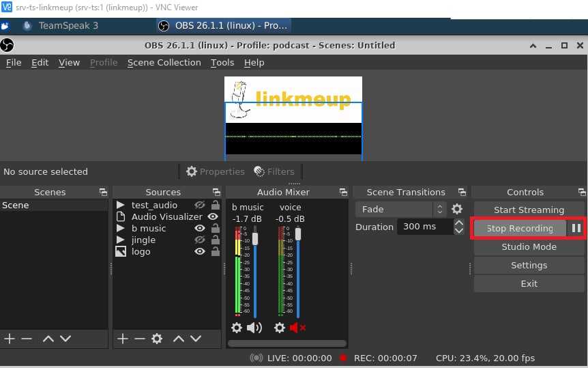Open the desktop menu icon in taskbar
Image resolution: width=588 pixels, height=368 pixels.
(x=5, y=25)
